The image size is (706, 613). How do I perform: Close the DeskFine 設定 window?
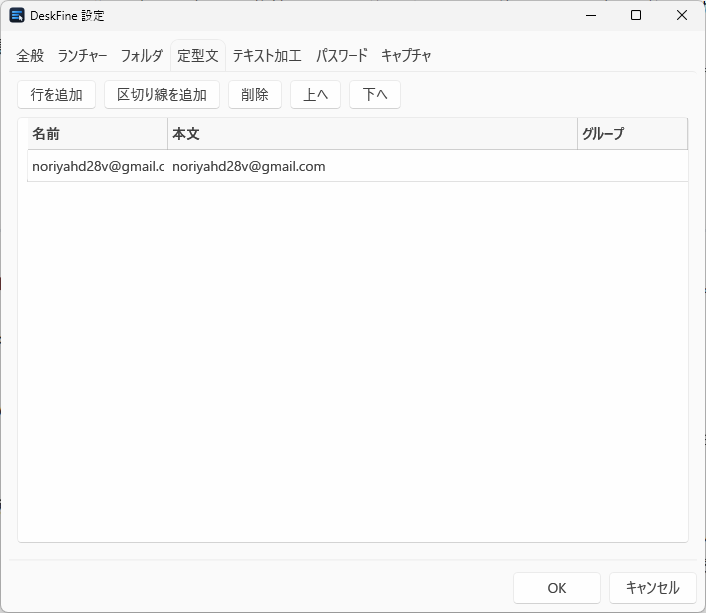pyautogui.click(x=682, y=15)
